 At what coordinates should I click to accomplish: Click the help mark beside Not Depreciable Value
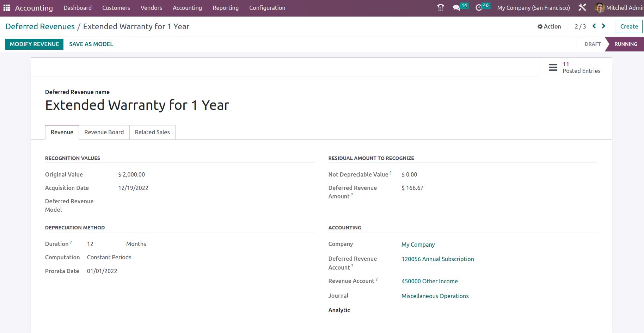pyautogui.click(x=391, y=173)
